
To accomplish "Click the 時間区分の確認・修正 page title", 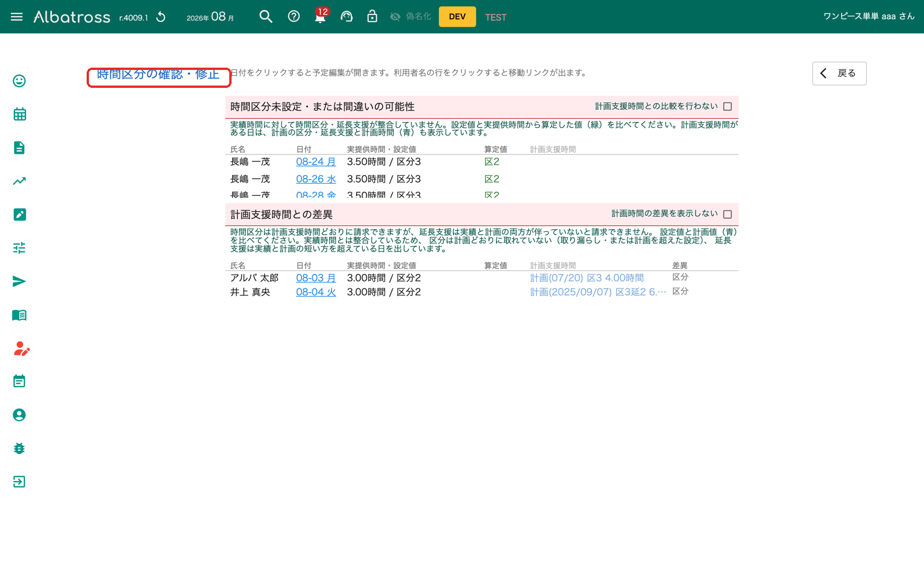I will [158, 75].
